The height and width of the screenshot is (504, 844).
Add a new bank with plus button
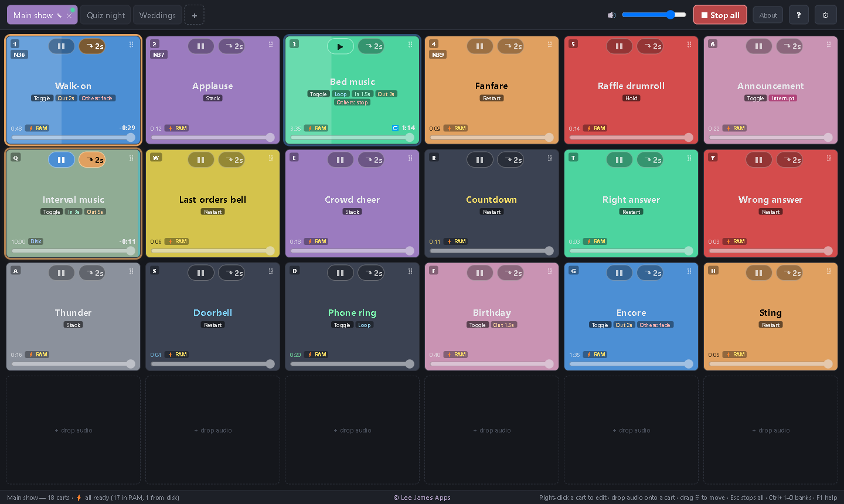click(x=194, y=15)
